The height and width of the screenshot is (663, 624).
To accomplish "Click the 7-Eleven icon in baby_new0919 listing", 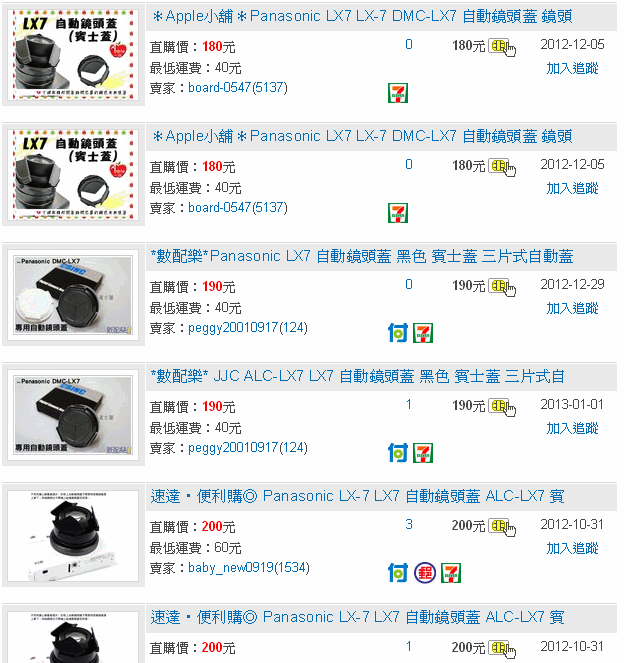I will coord(451,573).
